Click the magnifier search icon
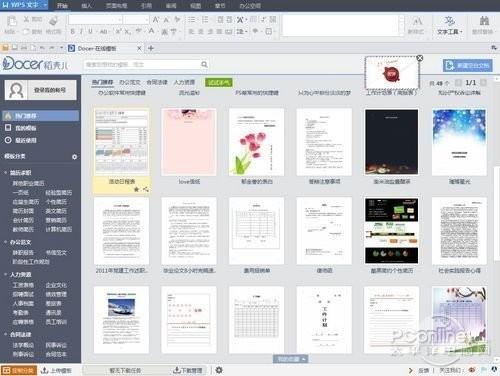 pyautogui.click(x=204, y=64)
